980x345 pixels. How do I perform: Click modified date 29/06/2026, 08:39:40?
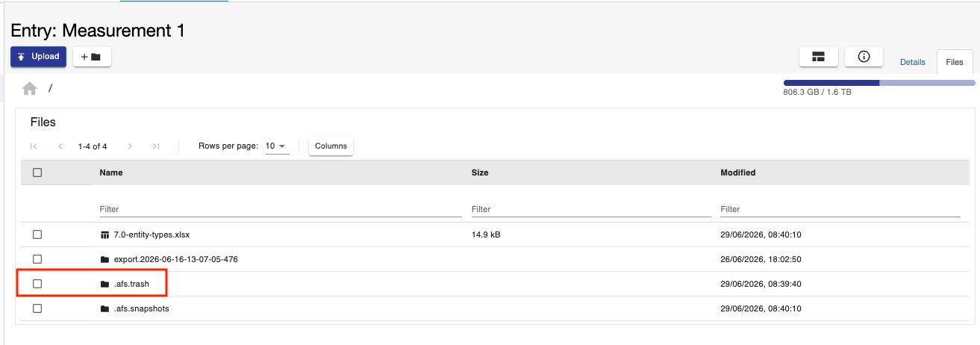coord(761,284)
